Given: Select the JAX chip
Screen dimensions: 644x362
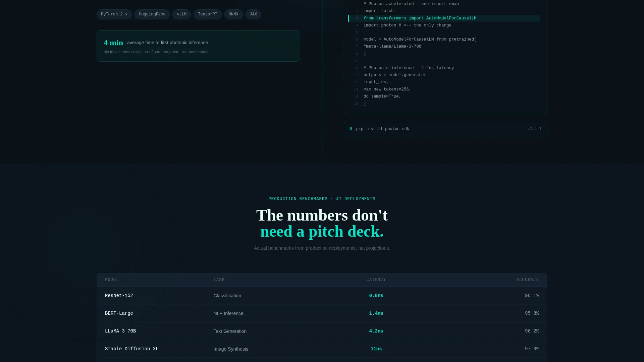Looking at the screenshot, I should [x=253, y=14].
